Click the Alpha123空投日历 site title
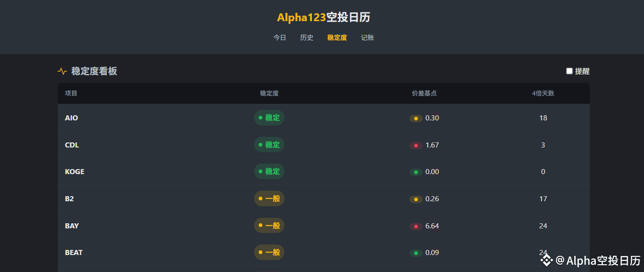This screenshot has width=644, height=272. click(323, 17)
